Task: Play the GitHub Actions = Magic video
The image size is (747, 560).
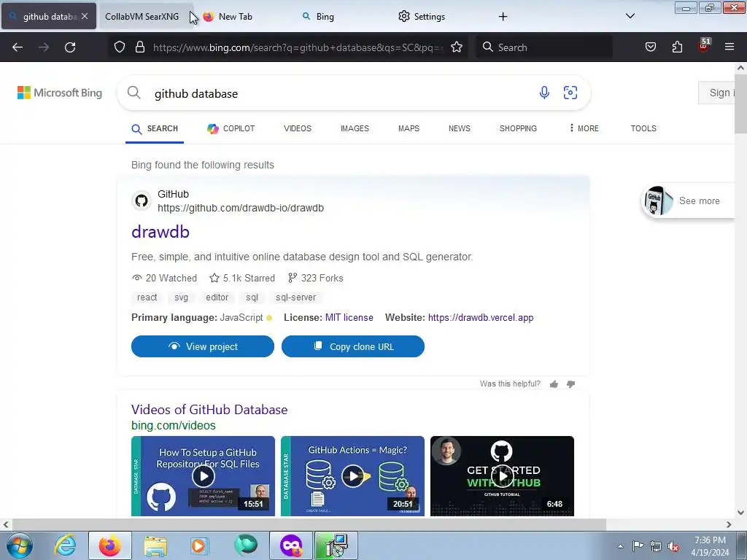Action: coord(352,475)
